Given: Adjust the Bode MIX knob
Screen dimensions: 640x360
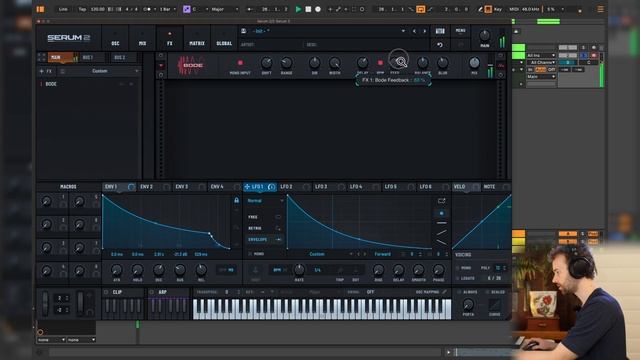Looking at the screenshot, I should pos(474,63).
